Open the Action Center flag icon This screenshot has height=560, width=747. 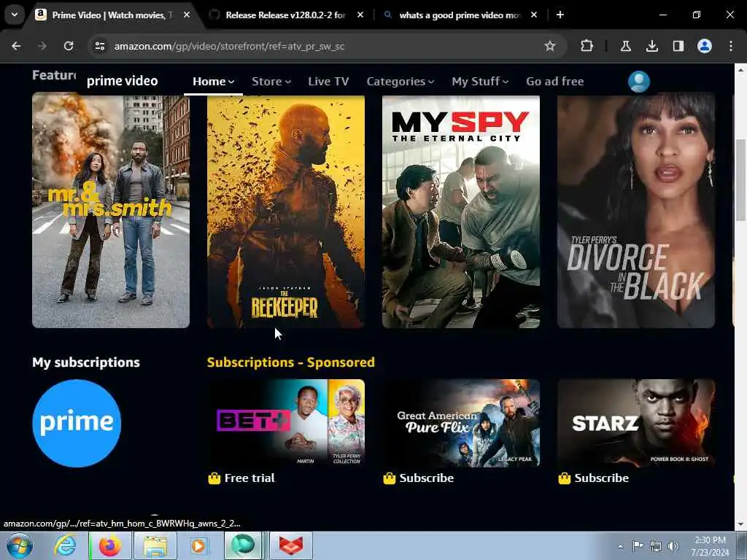pos(638,545)
